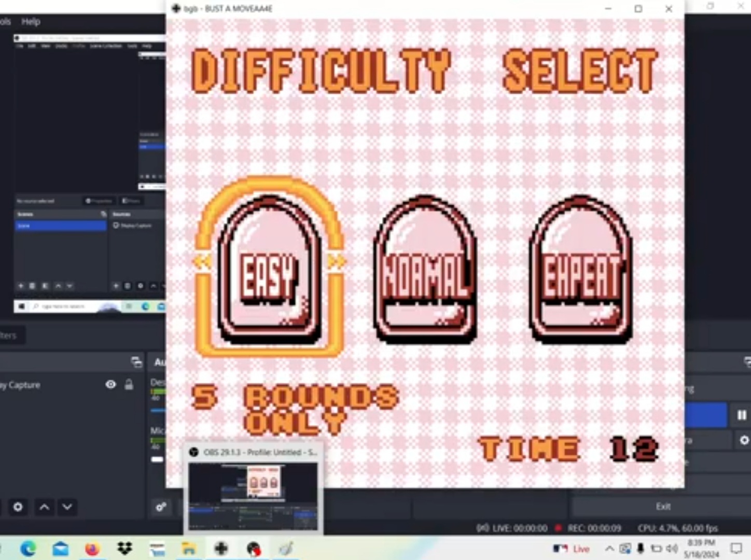This screenshot has height=560, width=751.
Task: Open Microsoft Edge from the taskbar
Action: pos(28,548)
